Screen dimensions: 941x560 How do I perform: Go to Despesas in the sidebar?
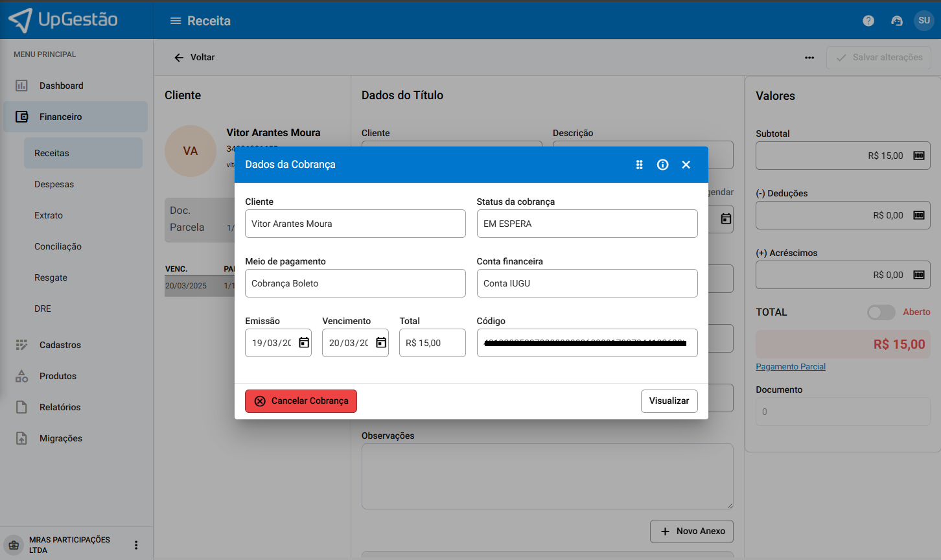click(x=54, y=184)
